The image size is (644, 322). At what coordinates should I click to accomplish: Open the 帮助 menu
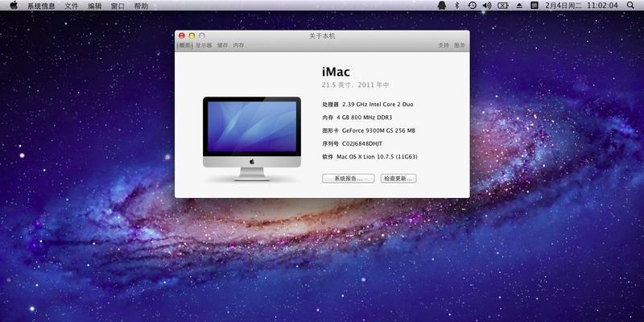[141, 6]
